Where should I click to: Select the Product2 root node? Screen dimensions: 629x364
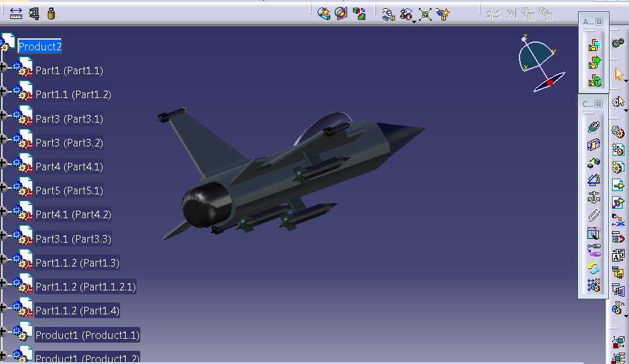click(x=40, y=47)
